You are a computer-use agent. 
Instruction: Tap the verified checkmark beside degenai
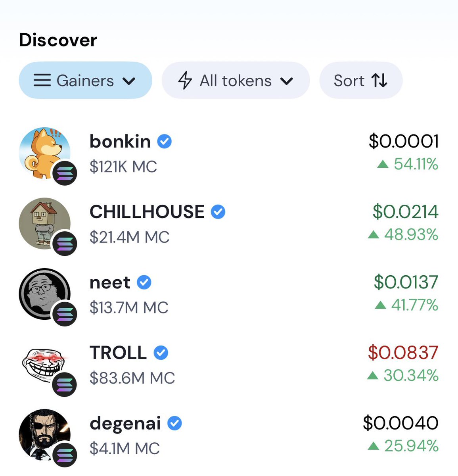coord(174,423)
